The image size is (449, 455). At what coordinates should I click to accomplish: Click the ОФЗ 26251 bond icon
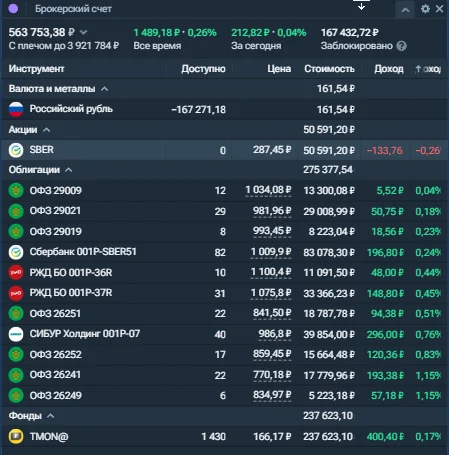click(x=16, y=313)
